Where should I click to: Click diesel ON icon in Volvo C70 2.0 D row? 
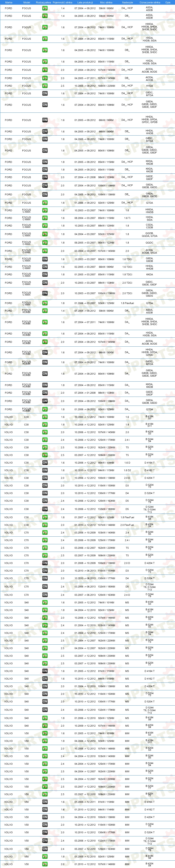click(x=45, y=563)
